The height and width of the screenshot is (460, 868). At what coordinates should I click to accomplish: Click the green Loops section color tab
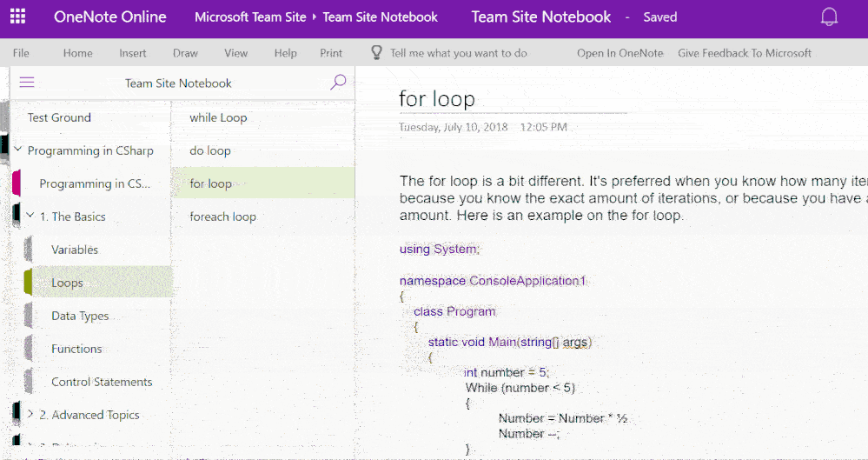click(x=28, y=283)
